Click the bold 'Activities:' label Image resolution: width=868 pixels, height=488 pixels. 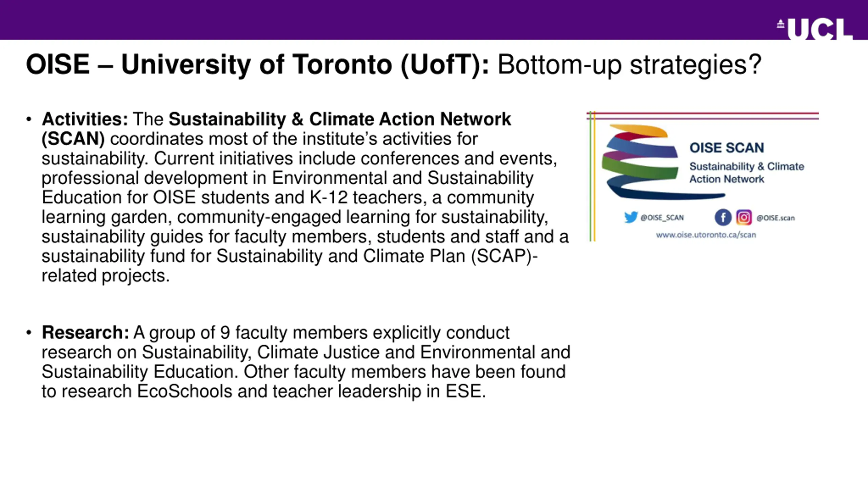[x=85, y=119]
